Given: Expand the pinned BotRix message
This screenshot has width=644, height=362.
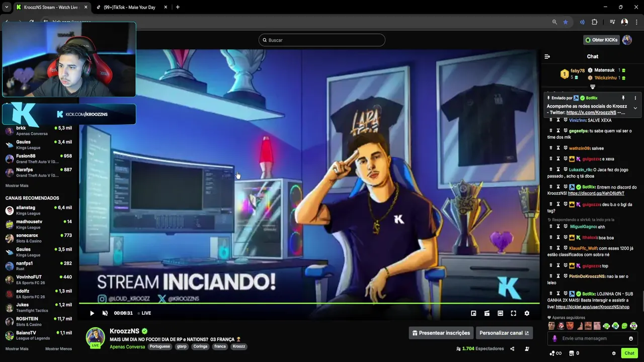Looking at the screenshot, I should (x=635, y=108).
